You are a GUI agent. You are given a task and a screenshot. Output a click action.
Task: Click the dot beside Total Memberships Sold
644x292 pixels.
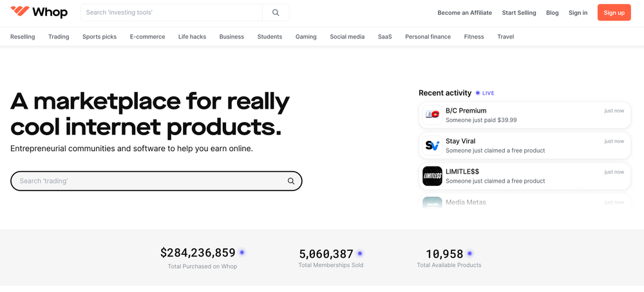pyautogui.click(x=360, y=253)
